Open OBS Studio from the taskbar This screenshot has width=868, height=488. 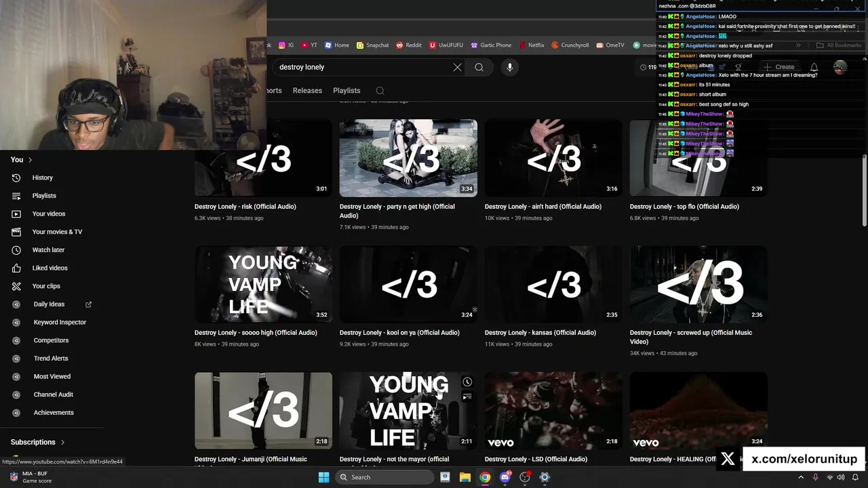click(x=525, y=477)
